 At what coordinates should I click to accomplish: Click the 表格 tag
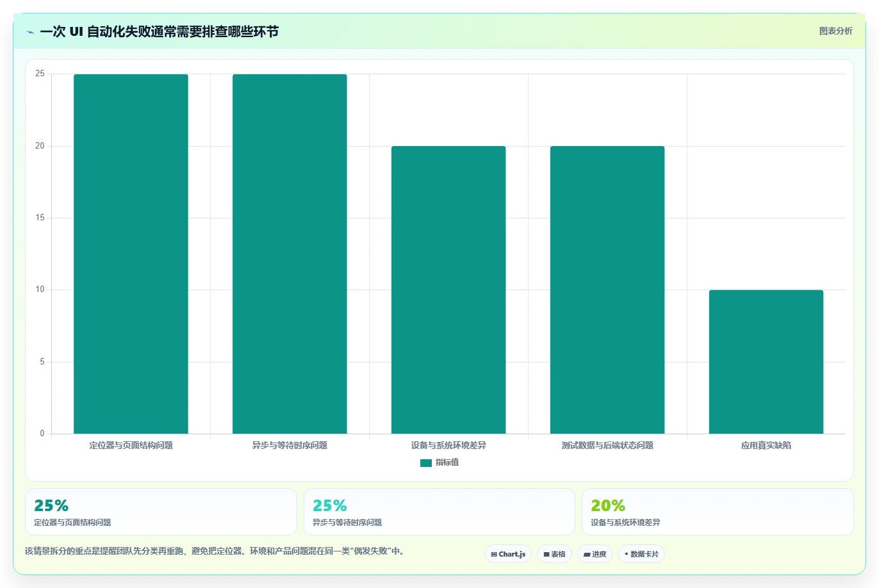554,554
